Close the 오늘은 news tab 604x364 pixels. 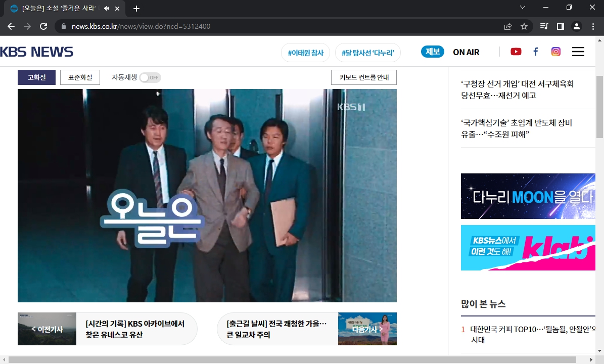click(x=117, y=9)
